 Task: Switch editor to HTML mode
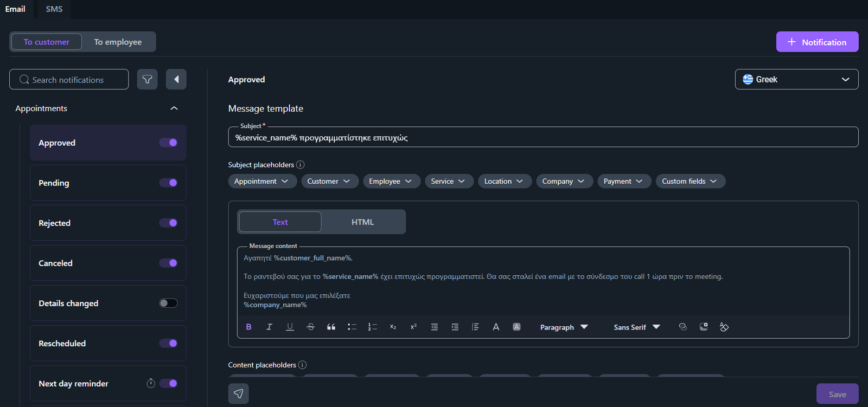pyautogui.click(x=362, y=222)
